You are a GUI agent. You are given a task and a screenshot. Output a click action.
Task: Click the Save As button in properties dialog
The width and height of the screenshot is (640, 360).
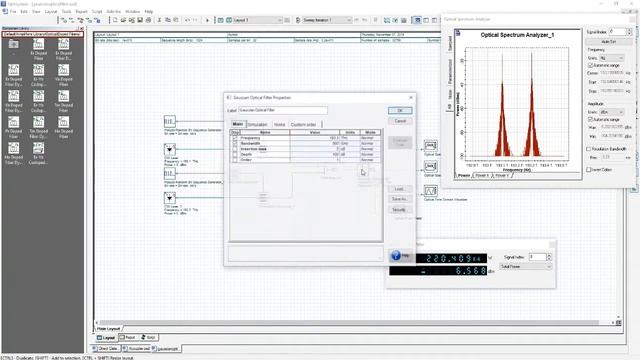click(399, 199)
